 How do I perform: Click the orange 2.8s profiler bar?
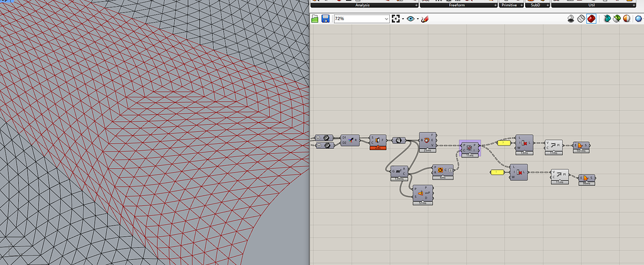[377, 148]
